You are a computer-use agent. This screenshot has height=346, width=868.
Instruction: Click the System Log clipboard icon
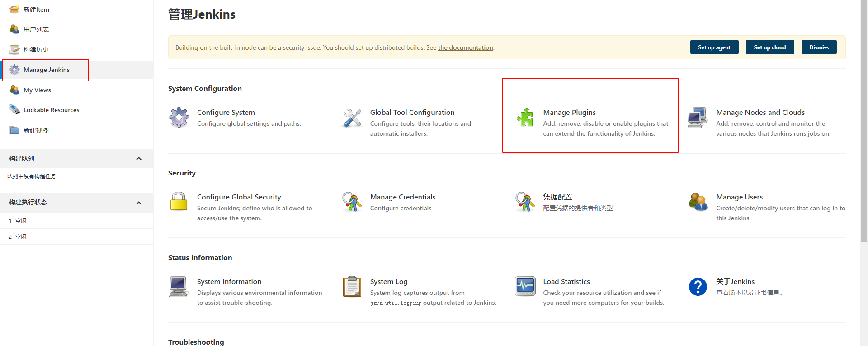point(352,286)
